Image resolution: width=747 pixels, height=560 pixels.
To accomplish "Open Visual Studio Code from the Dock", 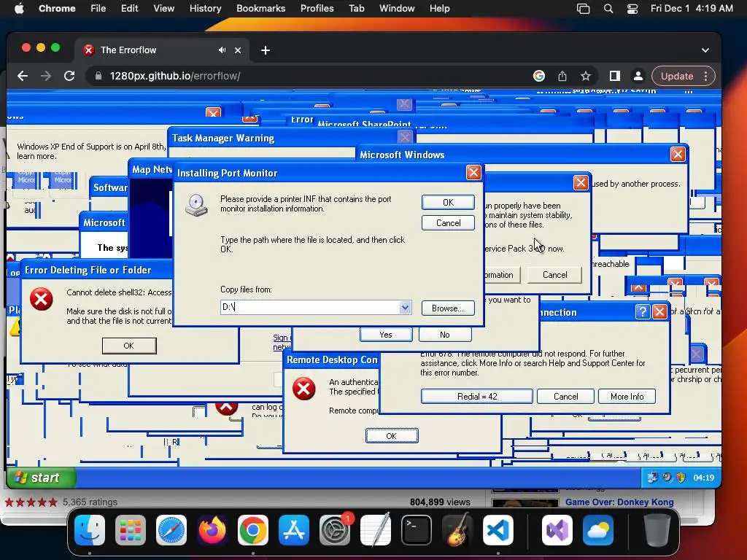I will [498, 530].
